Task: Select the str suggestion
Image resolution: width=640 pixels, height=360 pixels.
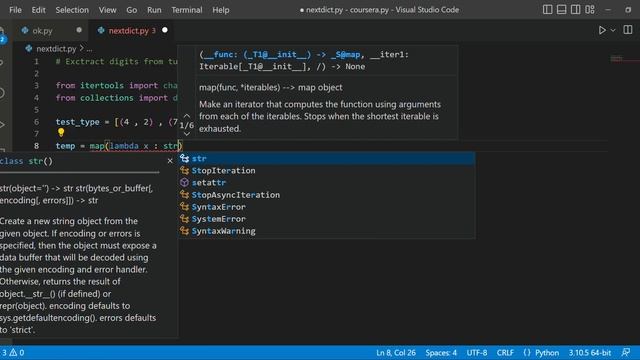Action: coord(327,158)
